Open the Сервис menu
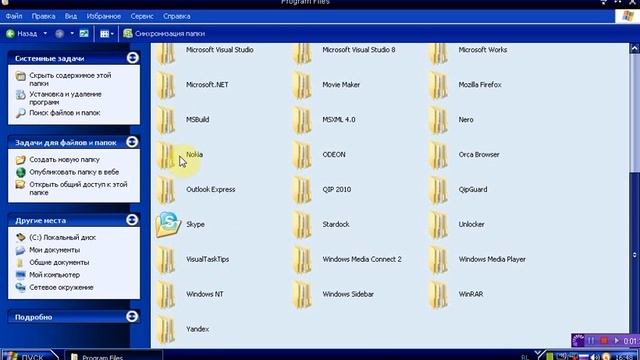640x360 pixels. coord(142,16)
